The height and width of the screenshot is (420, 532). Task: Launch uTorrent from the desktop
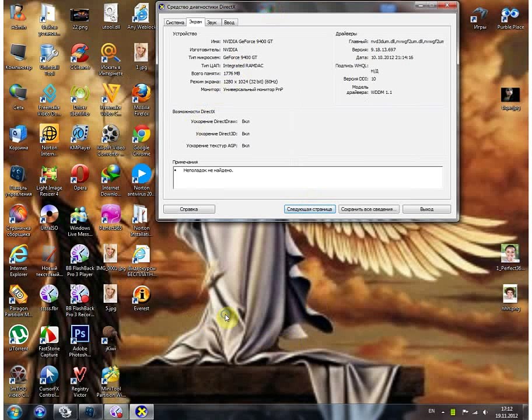coord(18,338)
